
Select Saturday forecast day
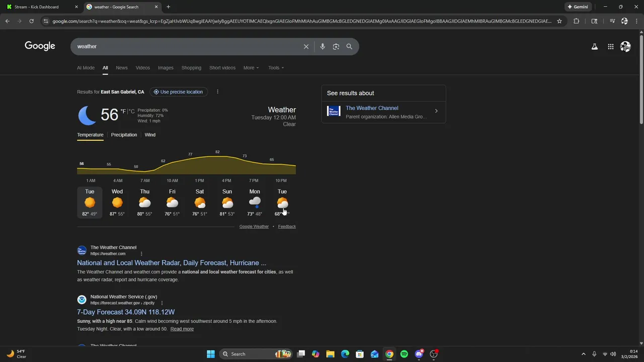pyautogui.click(x=200, y=203)
